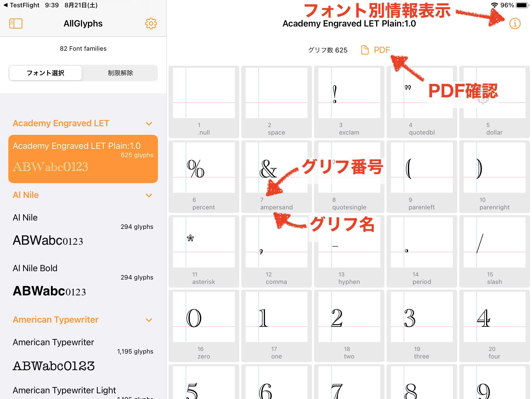Image resolution: width=532 pixels, height=399 pixels.
Task: Collapse the Academy Engraved LET family chevron
Action: point(149,124)
